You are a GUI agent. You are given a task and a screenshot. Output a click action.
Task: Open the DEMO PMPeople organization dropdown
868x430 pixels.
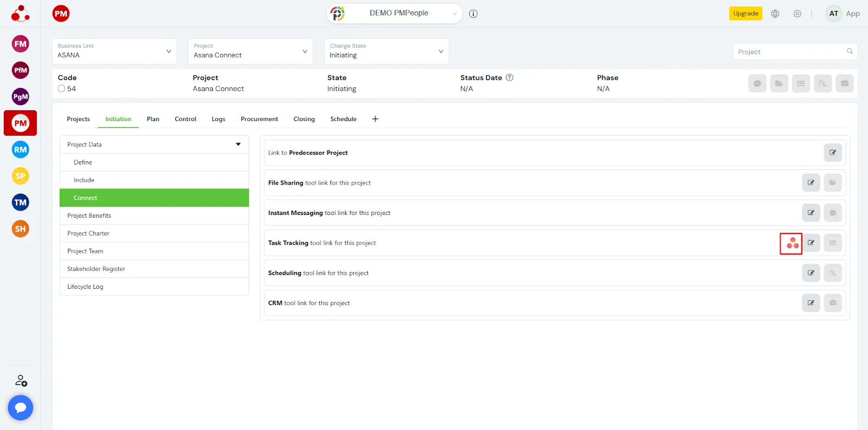[x=399, y=14]
